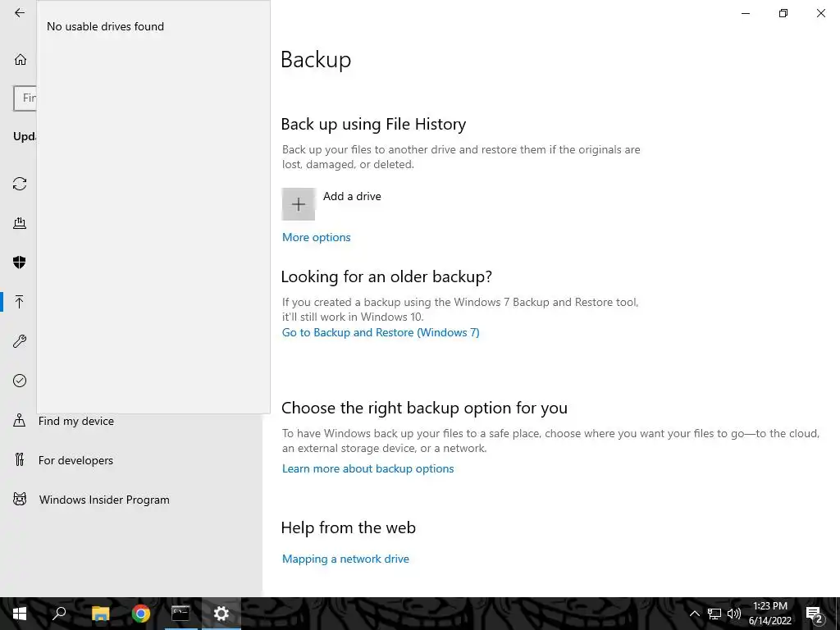Click the network icon in system tray
The image size is (840, 630).
coord(714,614)
